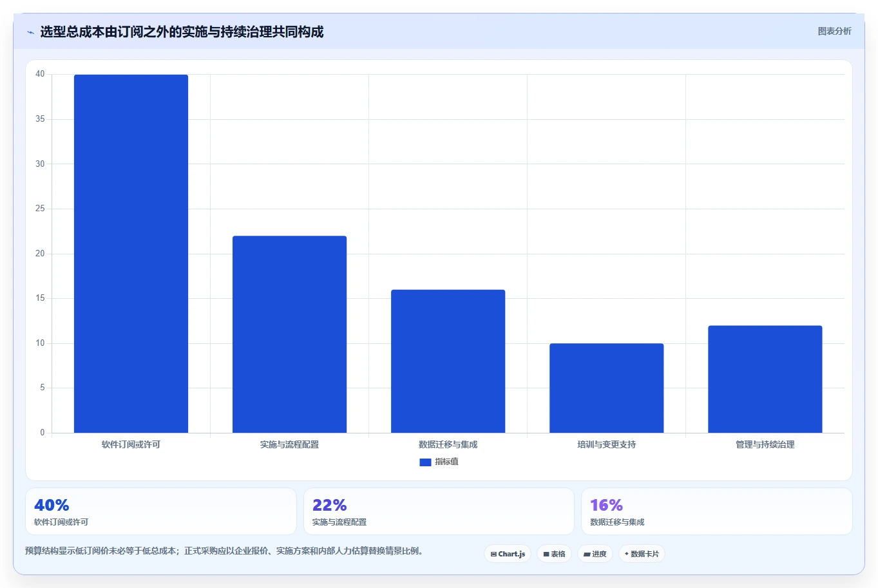Click the Chart.js tag chip
This screenshot has width=878, height=588.
coord(508,554)
